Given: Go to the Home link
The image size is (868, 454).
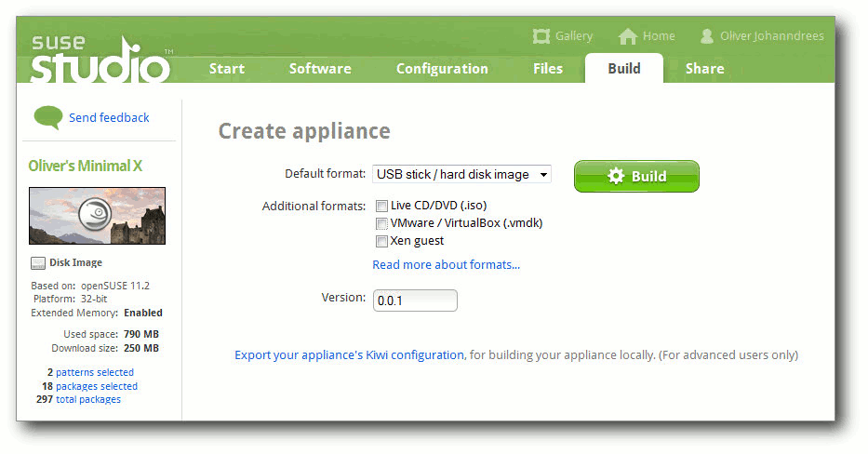Looking at the screenshot, I should coord(659,36).
